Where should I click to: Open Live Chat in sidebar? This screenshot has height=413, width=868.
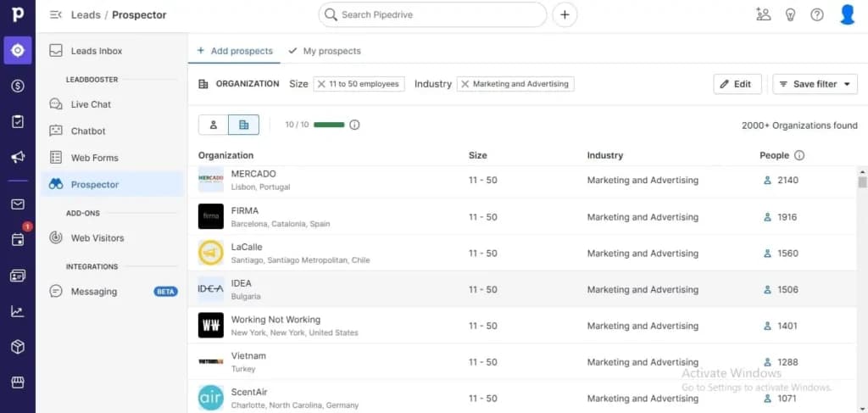tap(112, 104)
